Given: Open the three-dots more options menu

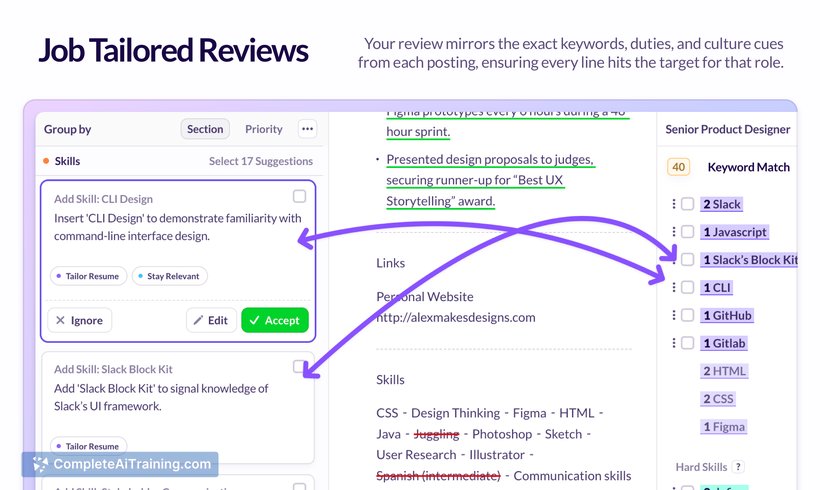Looking at the screenshot, I should click(308, 129).
